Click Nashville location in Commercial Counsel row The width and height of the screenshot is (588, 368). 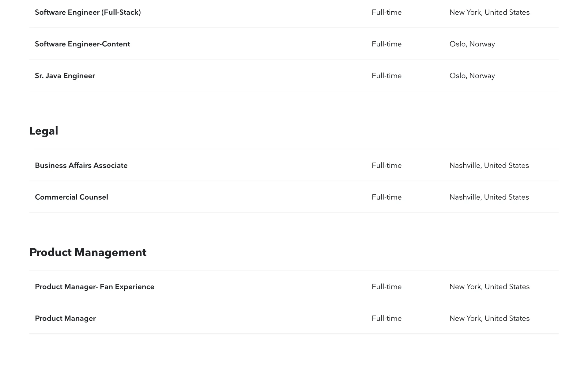[489, 197]
